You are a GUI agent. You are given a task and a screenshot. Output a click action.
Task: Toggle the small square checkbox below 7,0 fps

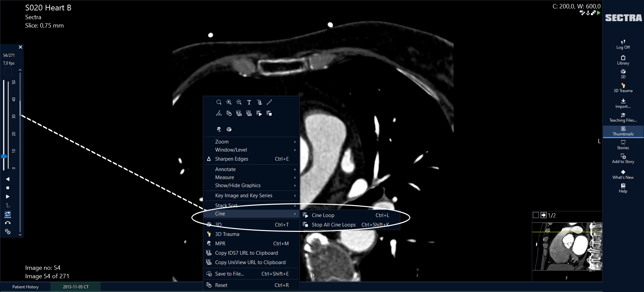(x=8, y=72)
